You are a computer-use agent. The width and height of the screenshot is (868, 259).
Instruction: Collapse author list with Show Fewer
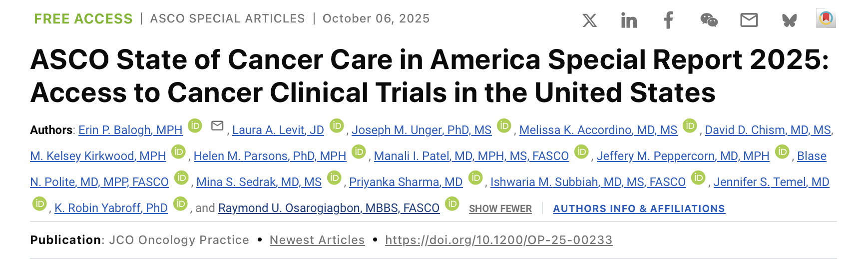tap(500, 209)
